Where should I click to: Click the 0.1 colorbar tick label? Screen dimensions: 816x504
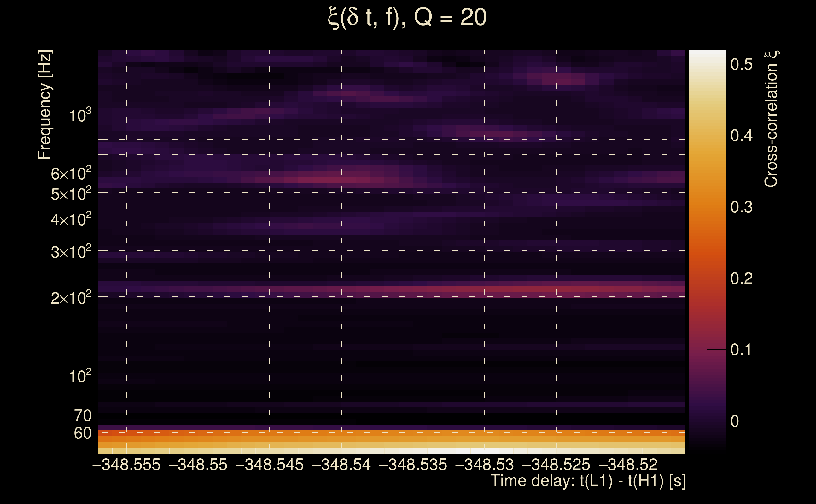741,350
